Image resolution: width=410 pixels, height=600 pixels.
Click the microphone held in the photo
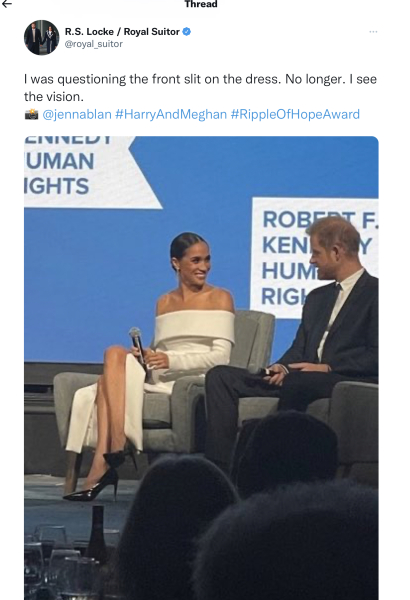click(x=138, y=346)
